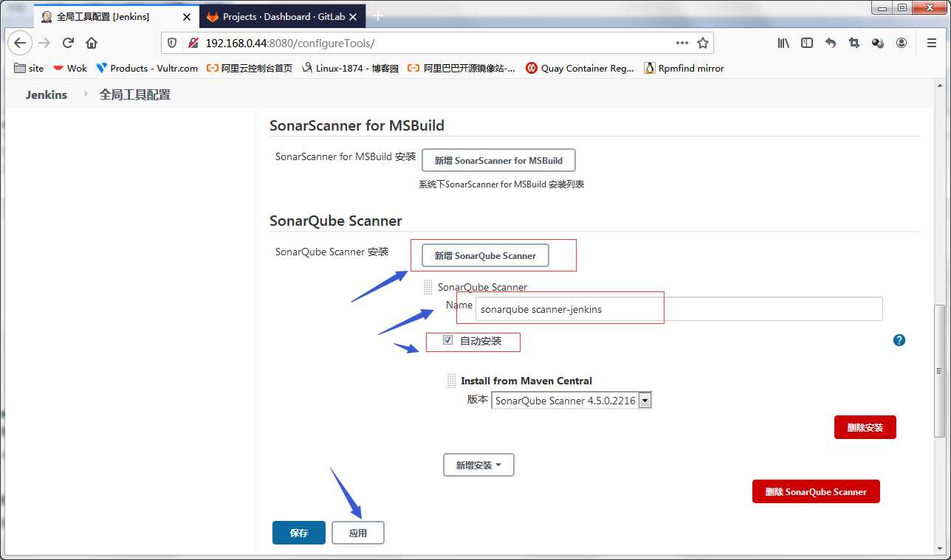Click the Install from Maven Central heading

526,381
